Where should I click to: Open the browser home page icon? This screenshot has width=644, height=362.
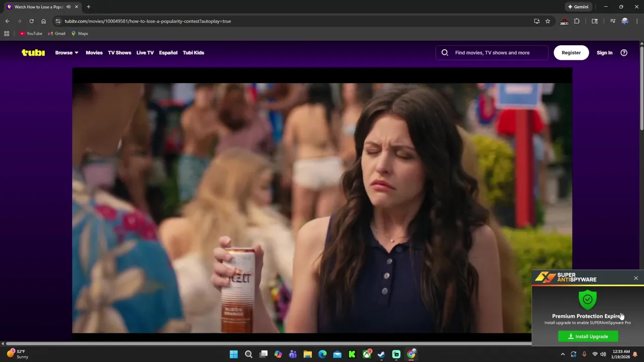43,21
